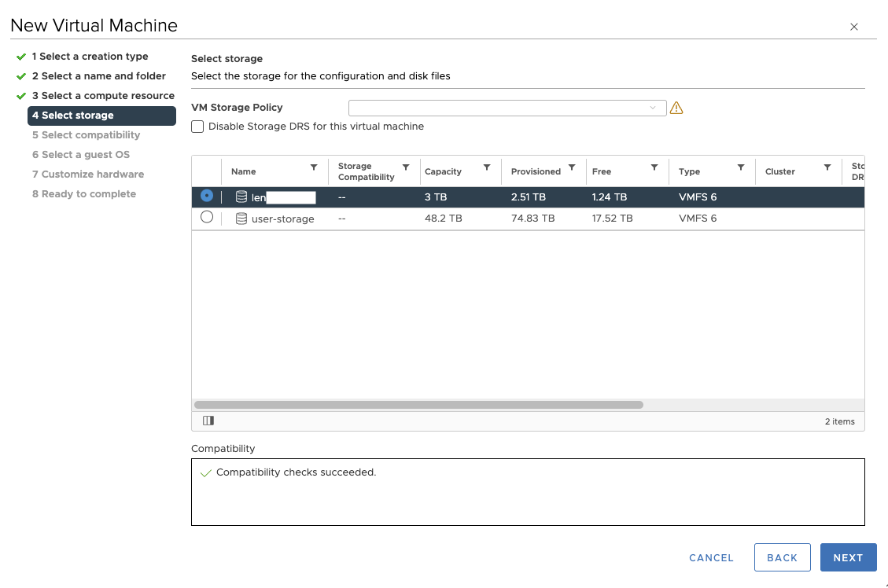Click the Storage Compatibility filter icon

click(406, 167)
